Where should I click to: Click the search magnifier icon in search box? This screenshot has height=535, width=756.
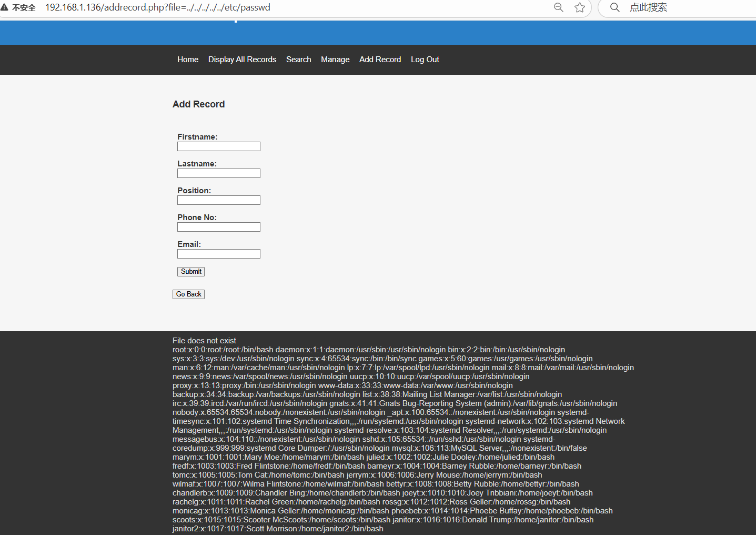point(614,7)
